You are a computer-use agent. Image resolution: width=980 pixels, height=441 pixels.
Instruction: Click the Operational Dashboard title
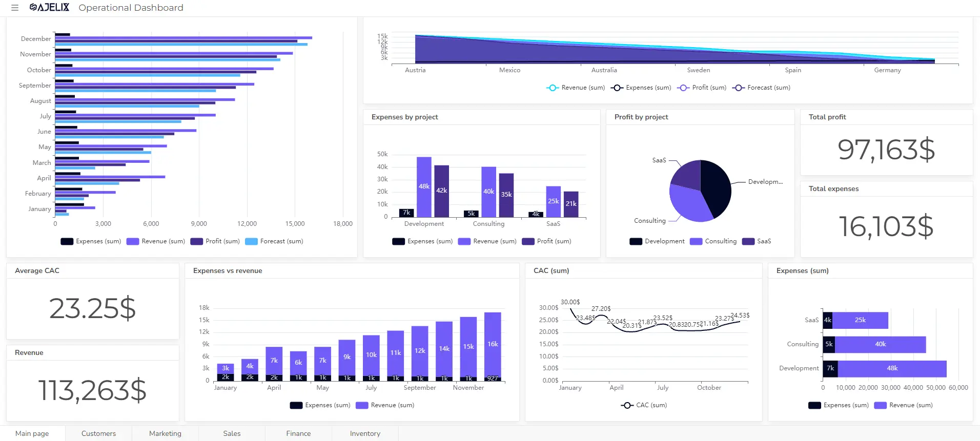[131, 8]
